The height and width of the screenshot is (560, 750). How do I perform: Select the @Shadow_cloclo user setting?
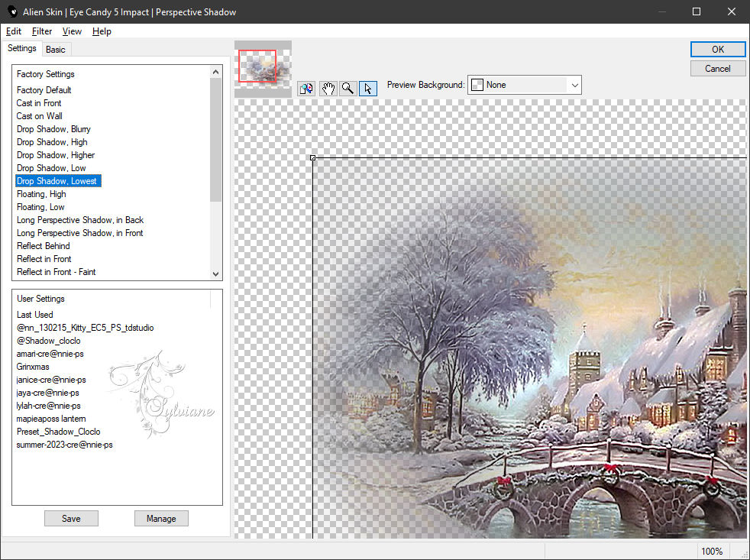[49, 340]
